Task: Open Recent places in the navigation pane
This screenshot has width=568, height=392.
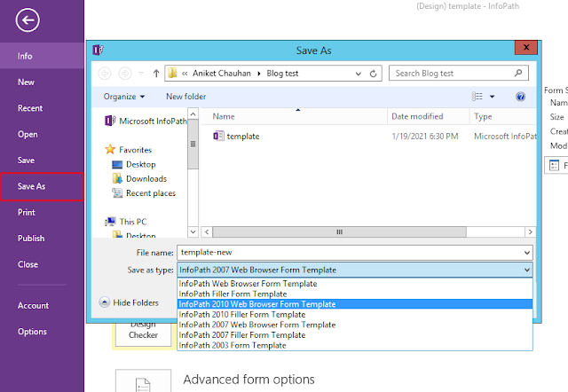Action: [x=144, y=193]
